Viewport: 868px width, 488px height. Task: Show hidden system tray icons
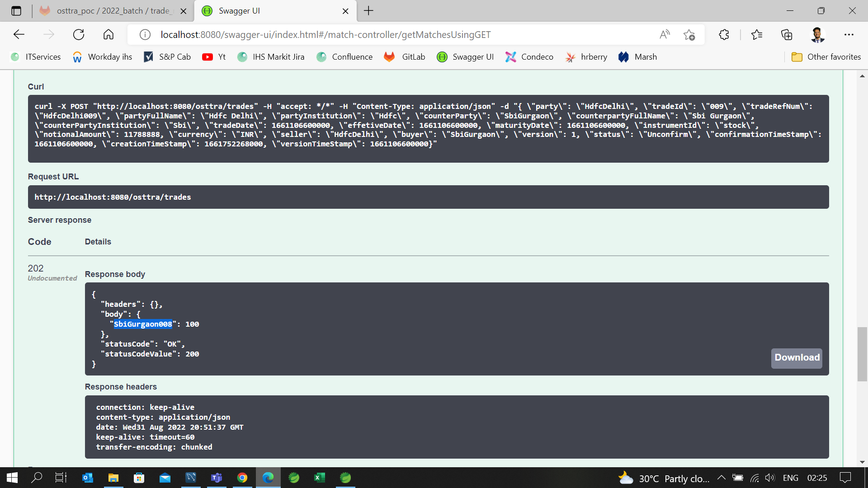(x=722, y=478)
